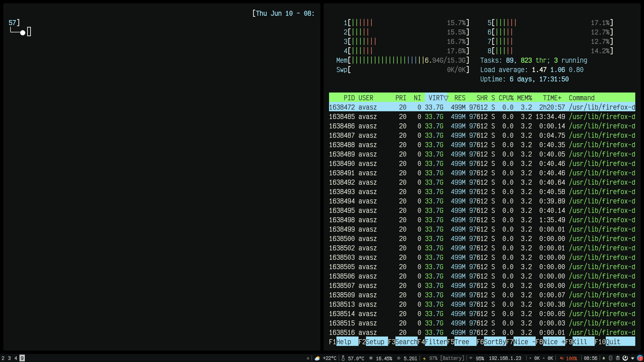Sort by the TIME+ column header
644x362 pixels.
[552, 98]
